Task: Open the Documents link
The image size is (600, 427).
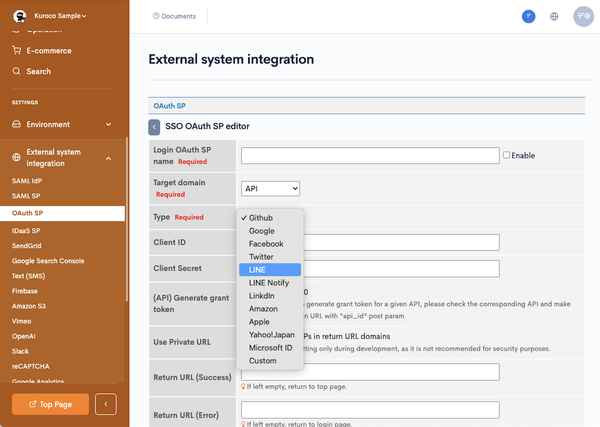Action: (174, 16)
